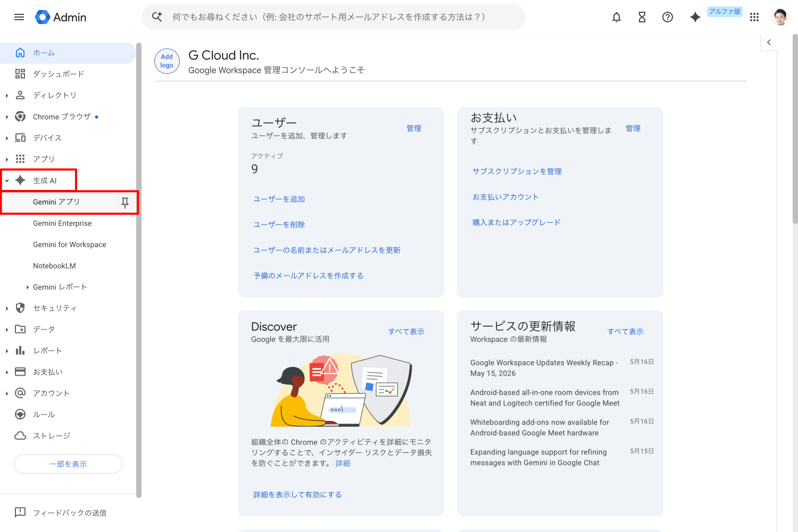Collapse the 生成 AI arrow
Viewport: 798px width, 532px height.
pos(7,181)
